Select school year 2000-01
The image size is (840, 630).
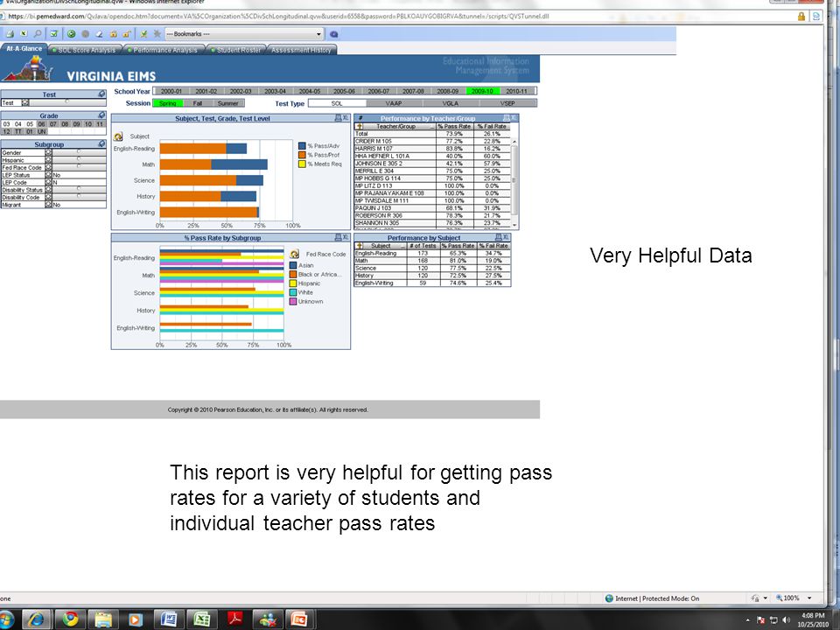(x=171, y=92)
